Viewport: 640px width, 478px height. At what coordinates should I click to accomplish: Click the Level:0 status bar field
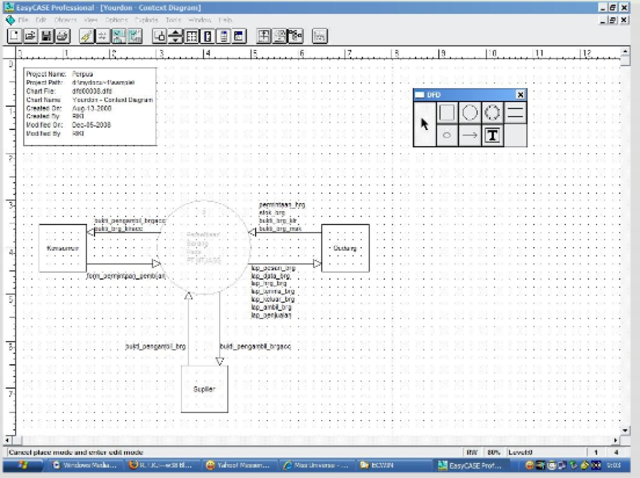click(545, 452)
